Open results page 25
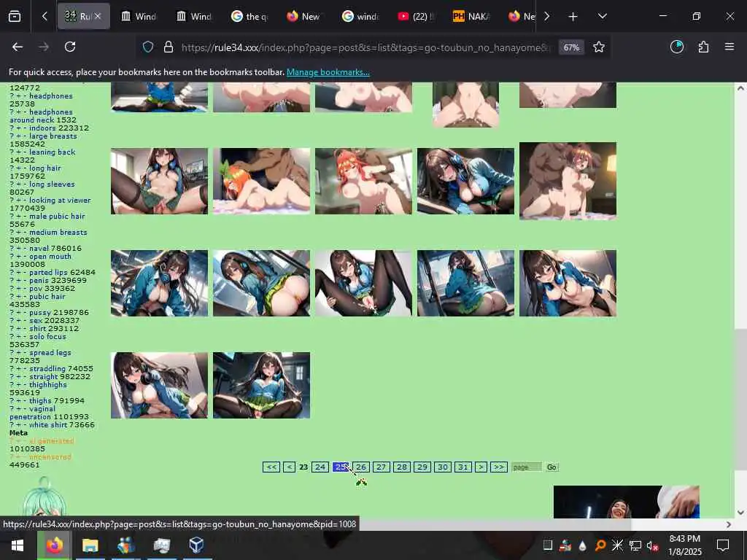This screenshot has height=560, width=747. [x=341, y=467]
